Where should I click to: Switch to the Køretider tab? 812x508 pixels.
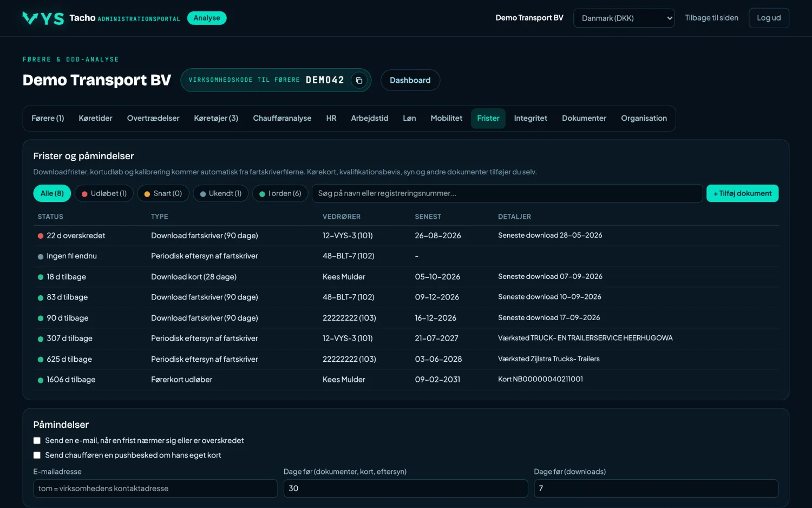coord(95,118)
